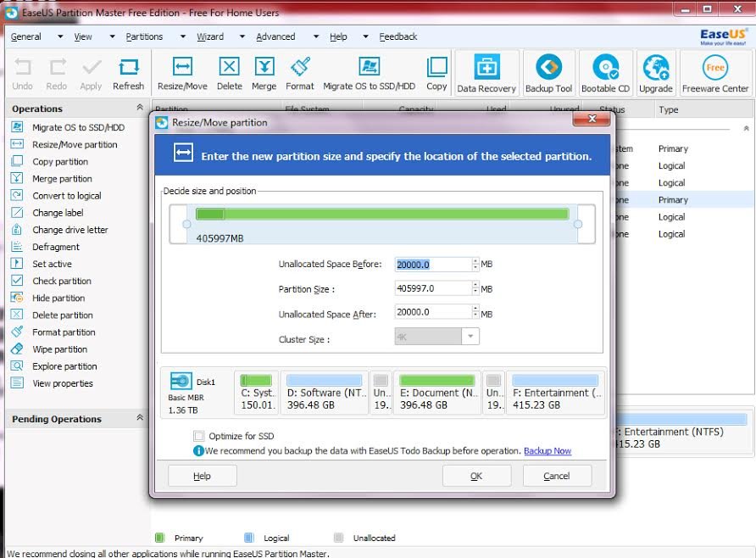Click the Format toolbar icon
The image size is (756, 558).
click(x=300, y=66)
